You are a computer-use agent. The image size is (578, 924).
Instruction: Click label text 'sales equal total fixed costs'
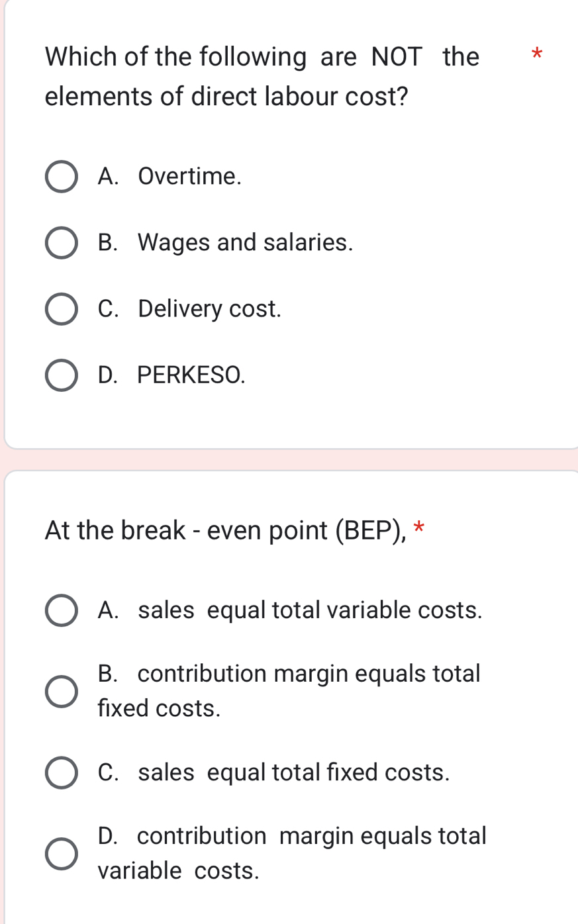click(x=273, y=772)
